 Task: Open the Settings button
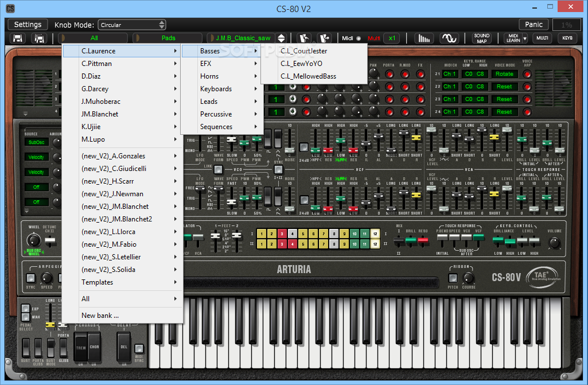pos(28,25)
